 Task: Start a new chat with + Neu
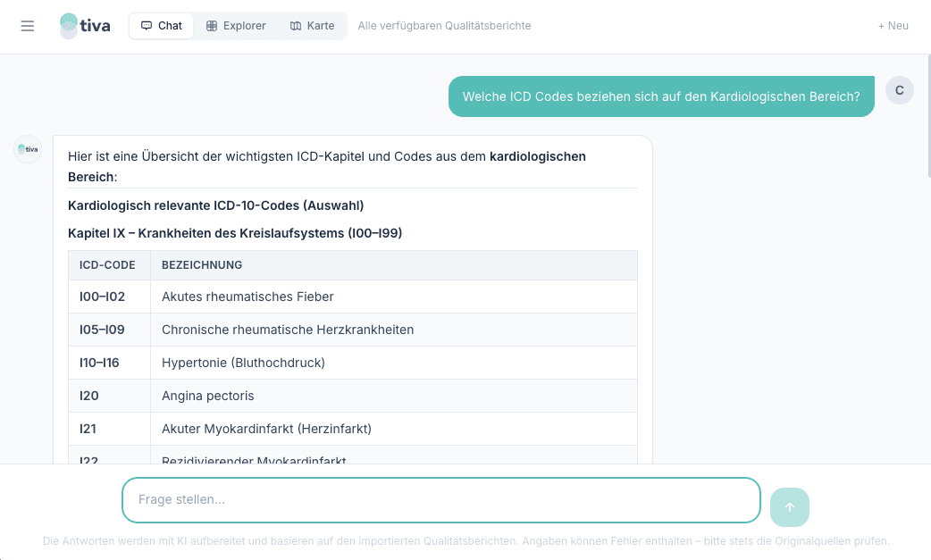(893, 26)
